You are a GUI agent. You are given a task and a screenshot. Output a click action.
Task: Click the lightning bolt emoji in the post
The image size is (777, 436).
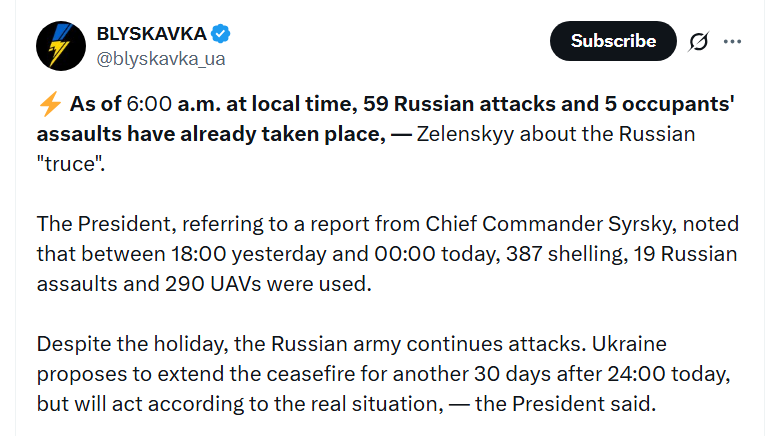(x=50, y=104)
